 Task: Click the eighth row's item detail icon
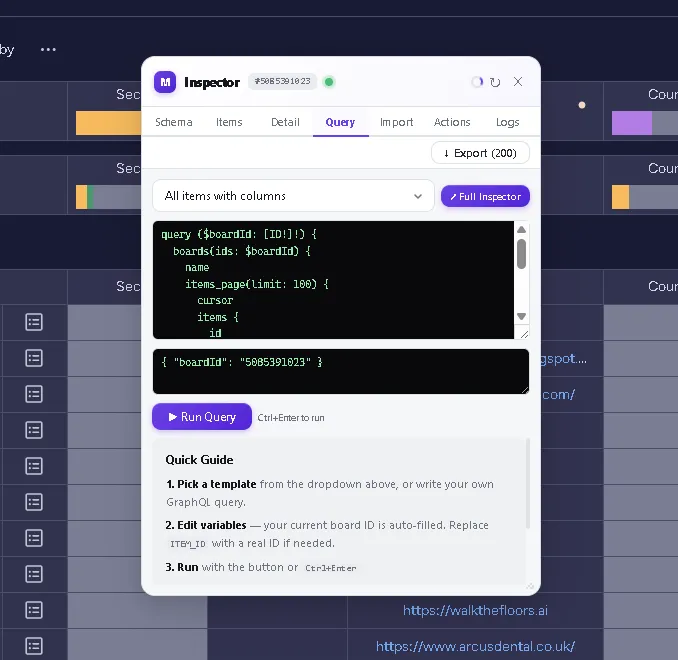34,574
